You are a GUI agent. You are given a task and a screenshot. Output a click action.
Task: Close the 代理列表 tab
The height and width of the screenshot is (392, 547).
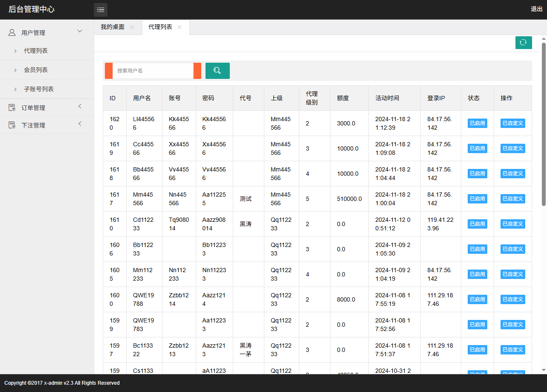[x=180, y=27]
